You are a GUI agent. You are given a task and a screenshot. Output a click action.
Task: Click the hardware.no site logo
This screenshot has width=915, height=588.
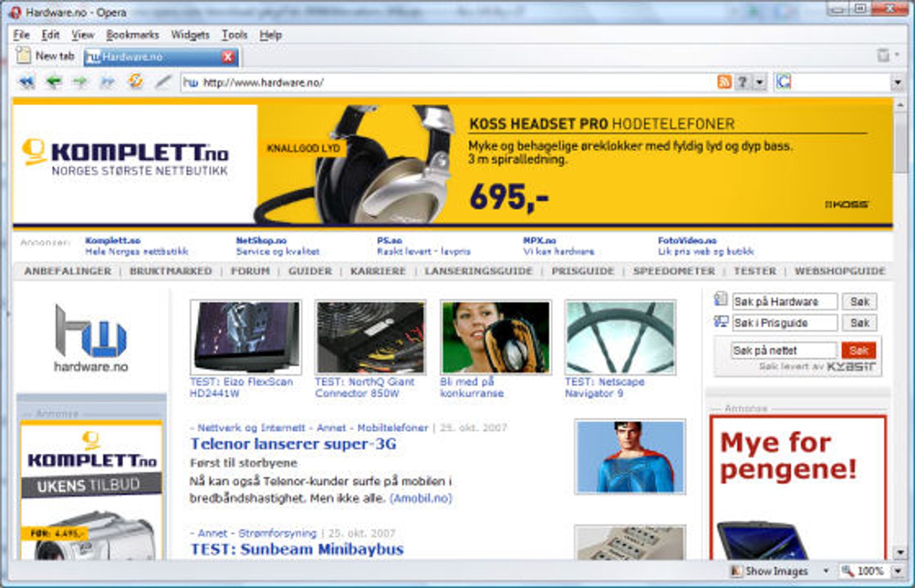pyautogui.click(x=91, y=338)
